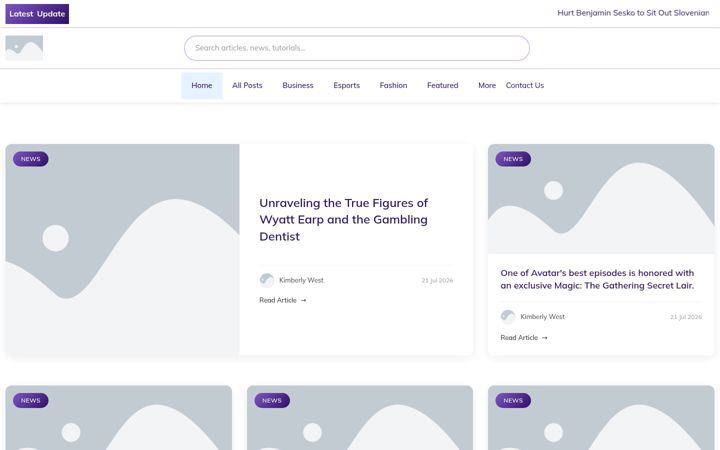Screen dimensions: 720x450
Task: Click author Kimberly West on Wyatt Earp article
Action: [x=301, y=280]
